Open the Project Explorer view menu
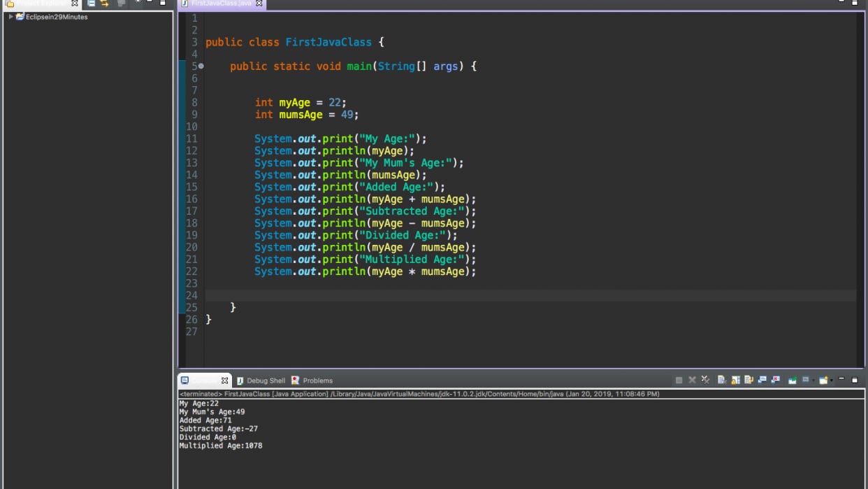Viewport: 868px width, 489px height. 138,2
